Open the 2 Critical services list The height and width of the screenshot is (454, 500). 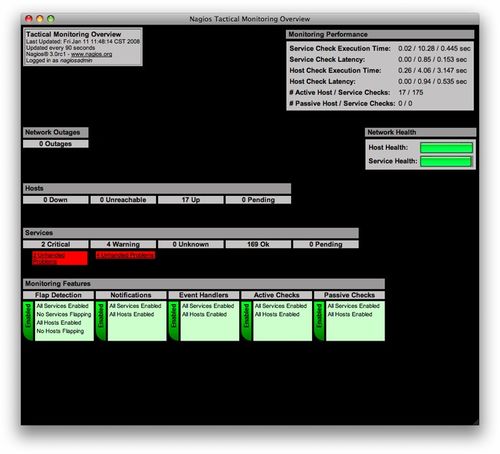point(56,244)
